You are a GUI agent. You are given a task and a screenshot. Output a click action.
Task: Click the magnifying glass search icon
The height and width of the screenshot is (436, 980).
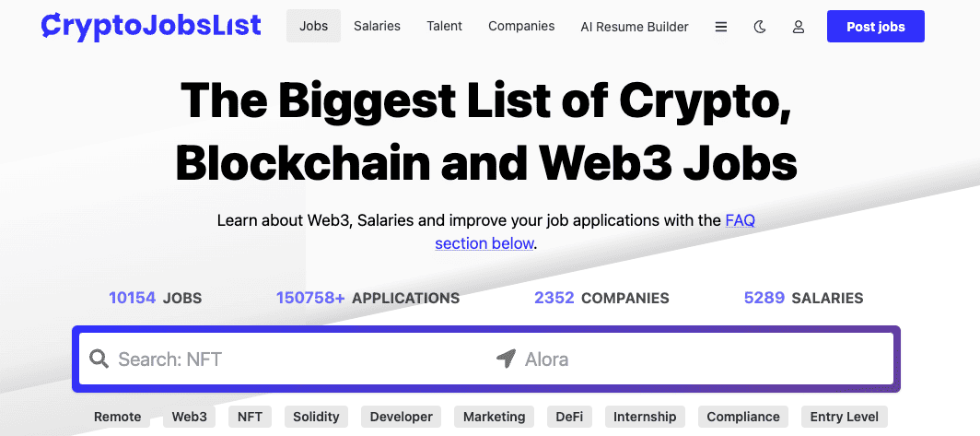click(99, 359)
